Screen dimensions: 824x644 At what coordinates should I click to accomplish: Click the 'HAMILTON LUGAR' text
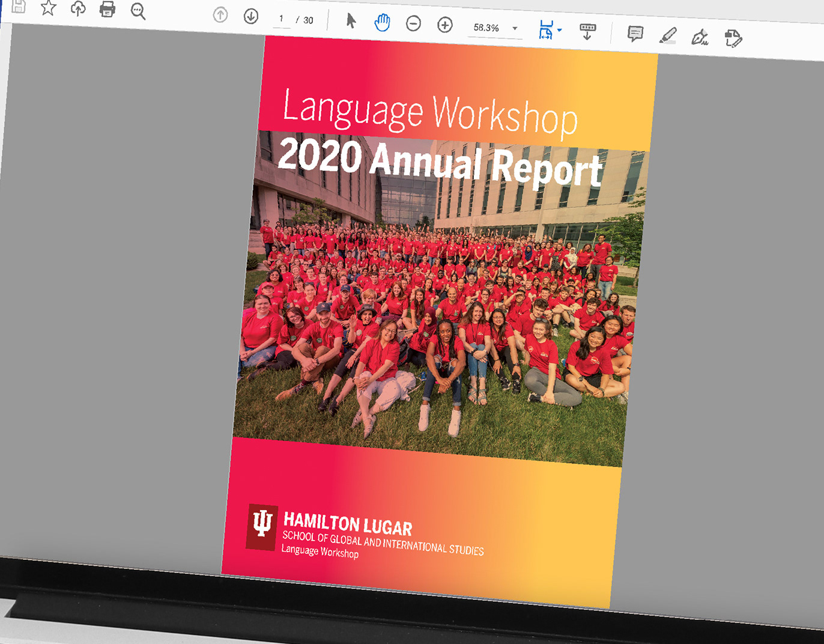(348, 524)
